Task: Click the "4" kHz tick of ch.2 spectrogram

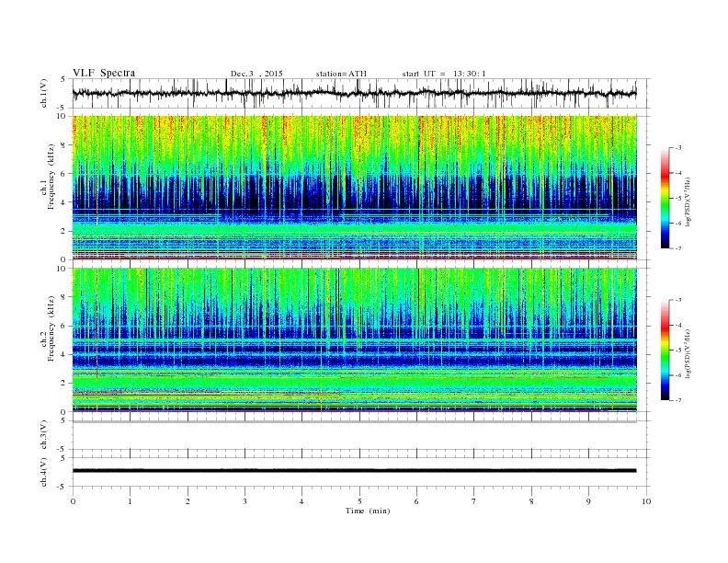Action: point(64,354)
